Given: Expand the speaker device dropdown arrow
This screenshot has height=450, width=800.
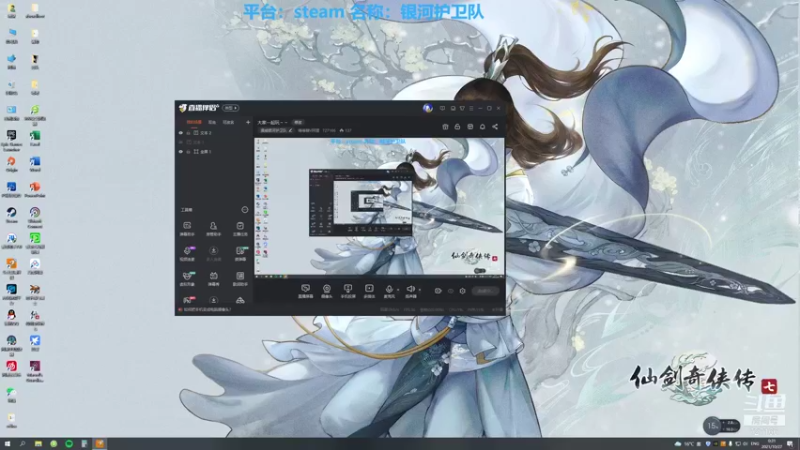Looking at the screenshot, I should click(419, 290).
